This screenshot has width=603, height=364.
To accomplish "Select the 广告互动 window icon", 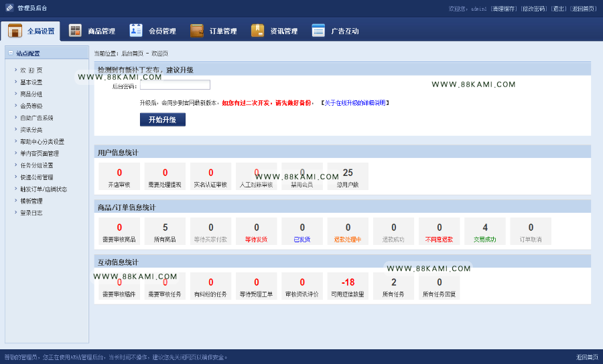I will point(318,30).
